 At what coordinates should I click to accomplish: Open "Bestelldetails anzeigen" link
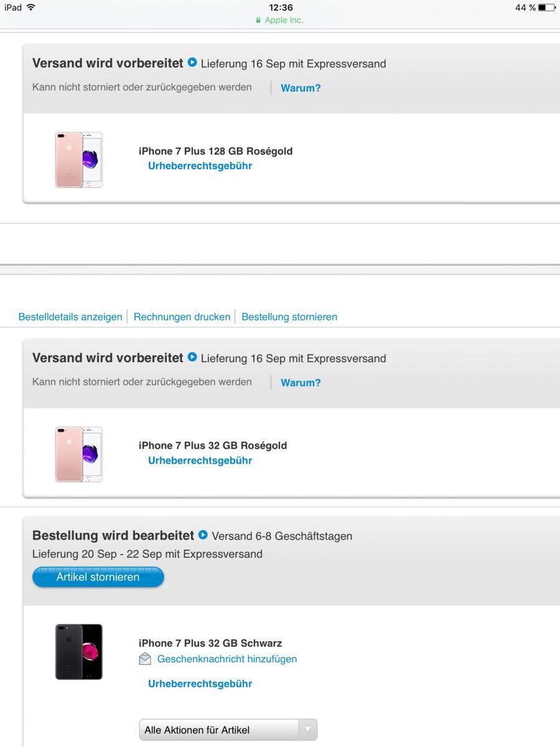(70, 317)
